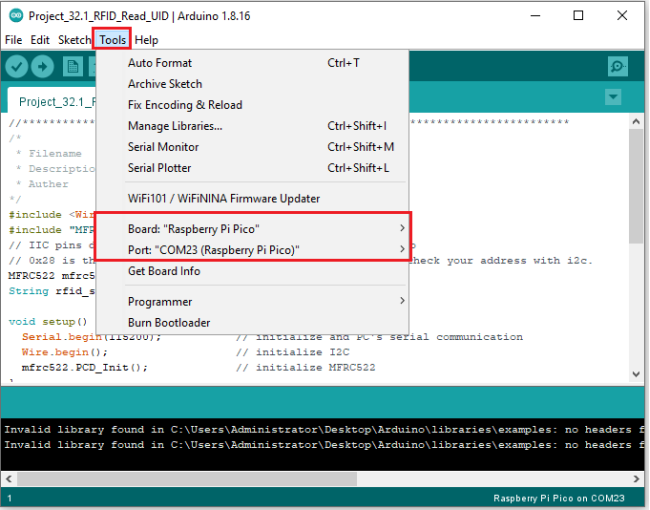This screenshot has height=510, width=650.
Task: Click the first "#include <Wi" code line
Action: point(52,214)
